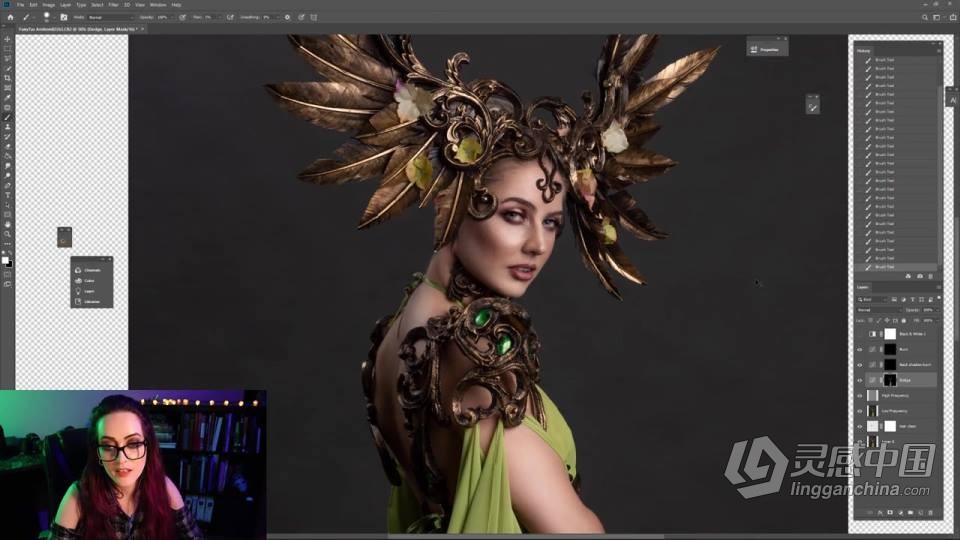Switch to the History panel tab

click(x=864, y=51)
